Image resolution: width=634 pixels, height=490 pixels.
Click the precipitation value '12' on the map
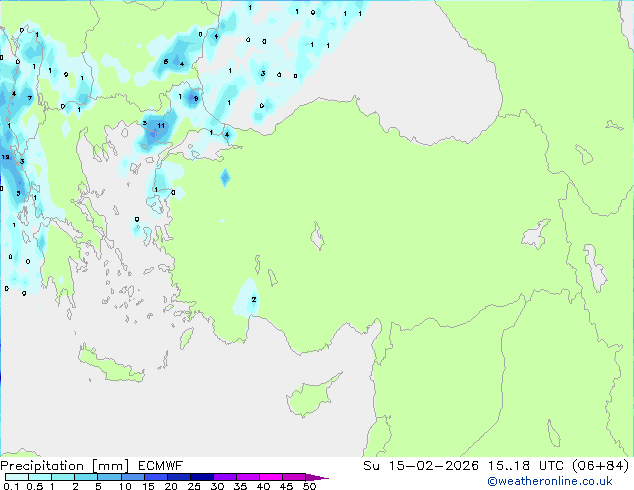(5, 157)
